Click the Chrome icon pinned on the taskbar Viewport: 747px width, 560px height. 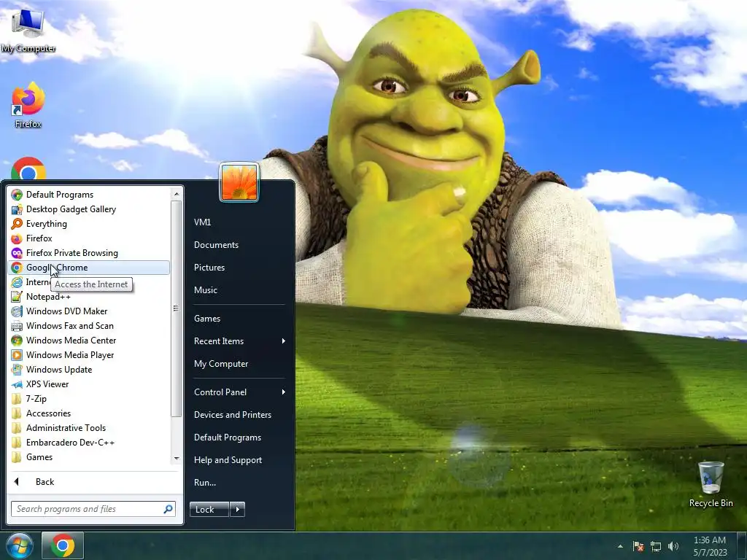pyautogui.click(x=63, y=545)
